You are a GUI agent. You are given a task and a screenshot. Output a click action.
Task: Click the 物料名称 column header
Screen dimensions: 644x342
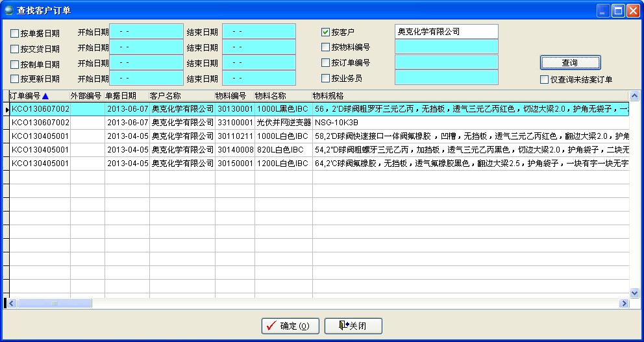click(x=270, y=96)
